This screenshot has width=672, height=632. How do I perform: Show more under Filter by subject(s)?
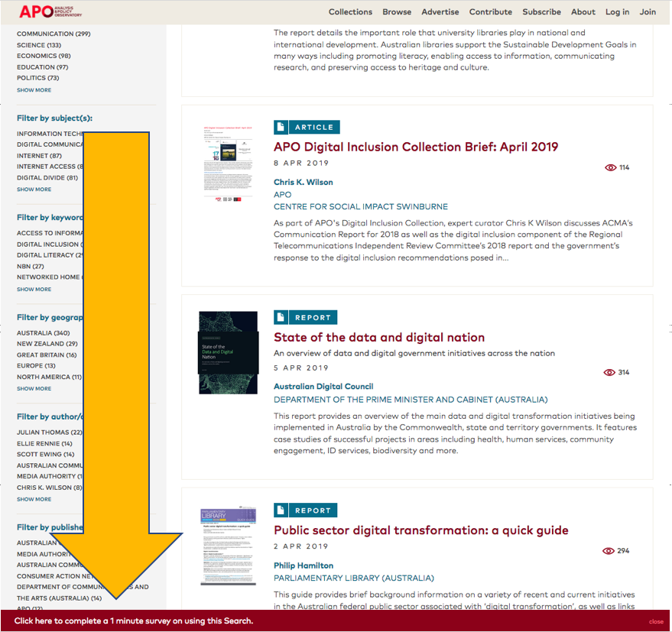(x=34, y=190)
